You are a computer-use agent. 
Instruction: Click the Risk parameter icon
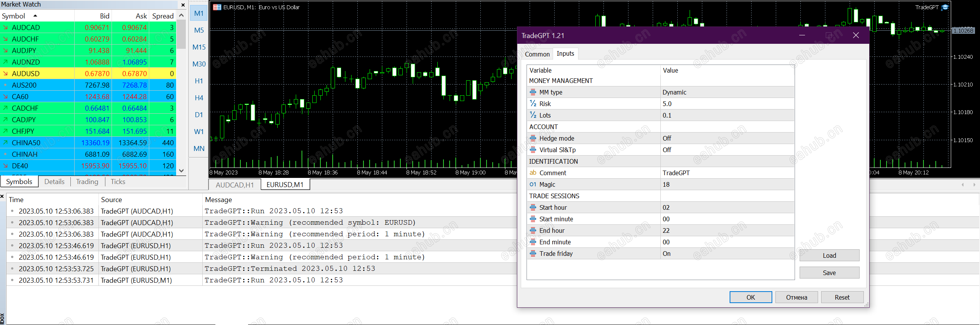(x=533, y=104)
